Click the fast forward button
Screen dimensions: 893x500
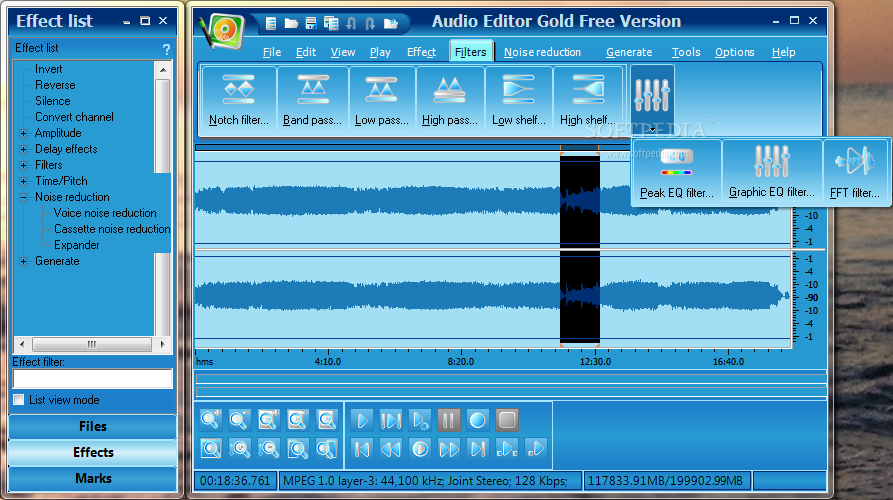click(x=449, y=449)
